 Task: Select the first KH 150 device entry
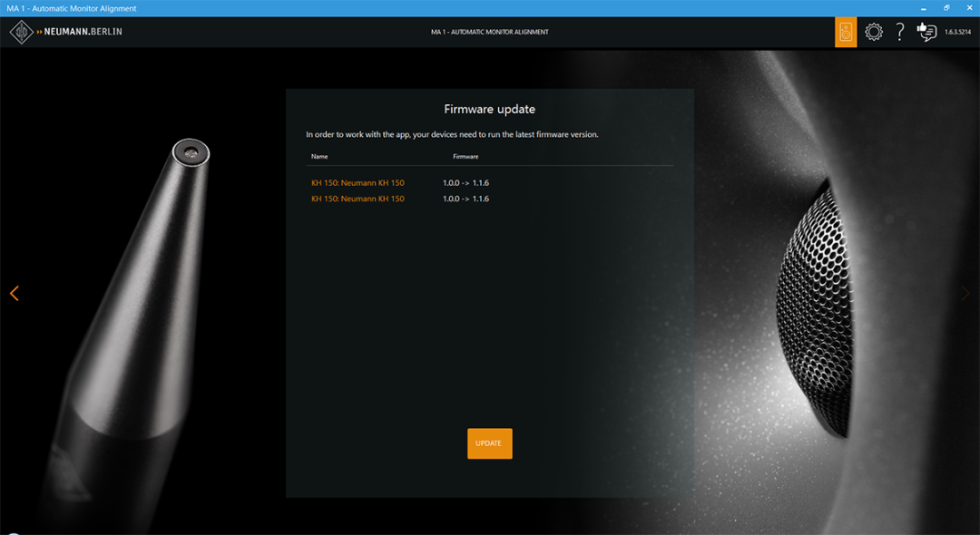coord(358,183)
